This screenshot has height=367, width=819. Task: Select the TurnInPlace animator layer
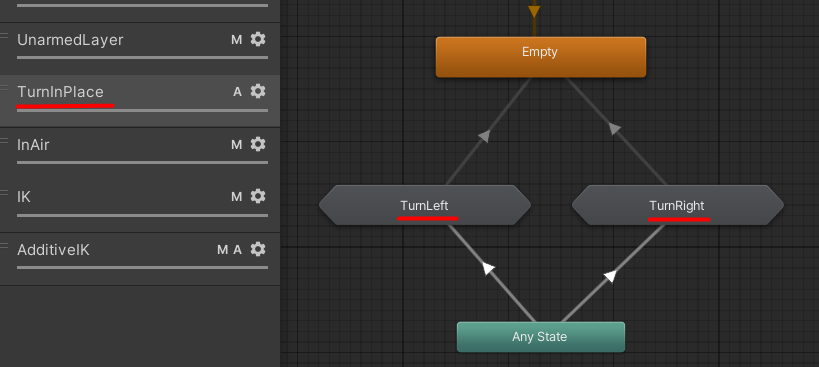pos(139,101)
